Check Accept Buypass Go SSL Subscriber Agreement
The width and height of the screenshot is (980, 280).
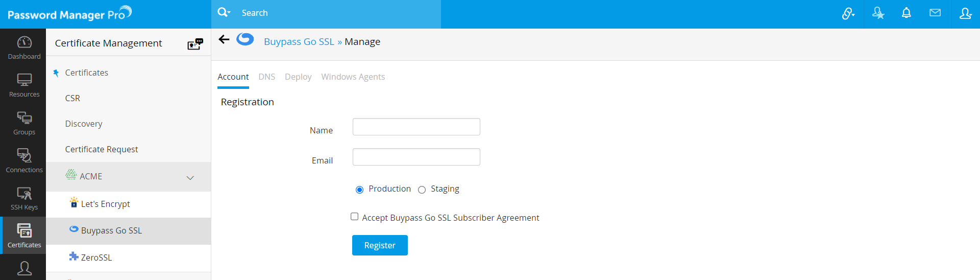click(x=354, y=217)
